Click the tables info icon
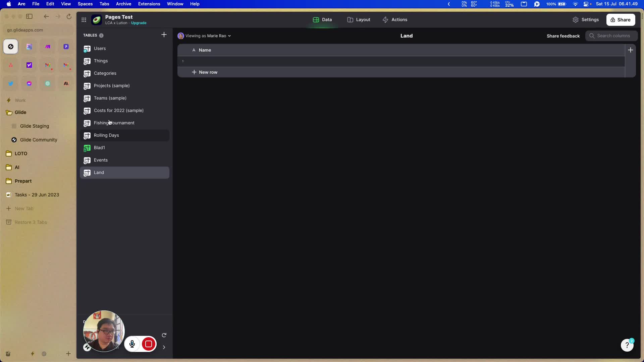 coord(101,36)
